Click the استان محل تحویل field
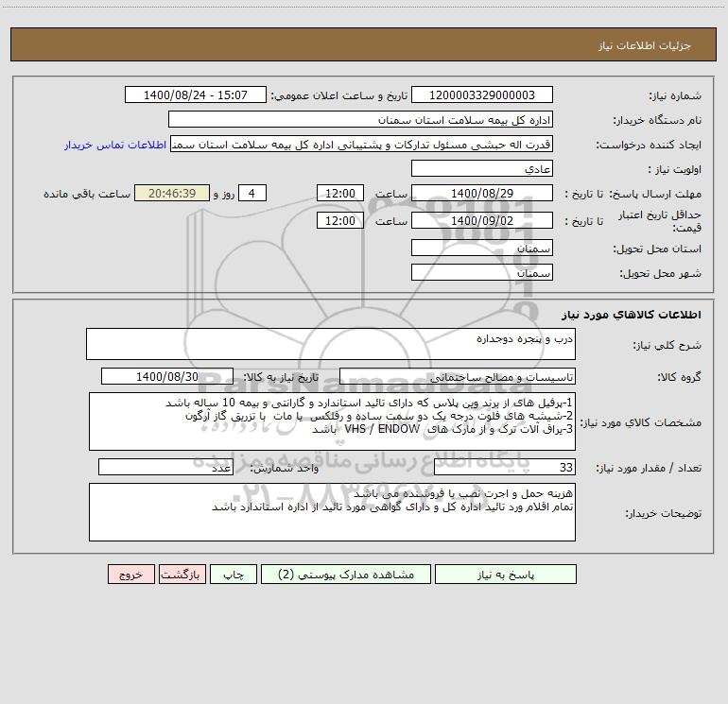728x704 pixels. (482, 248)
